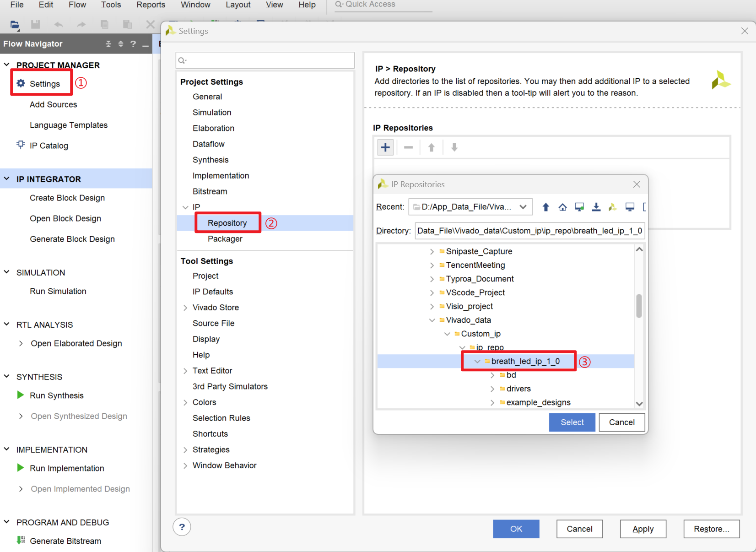756x552 pixels.
Task: Click the Generate Bitstream icon
Action: [21, 540]
